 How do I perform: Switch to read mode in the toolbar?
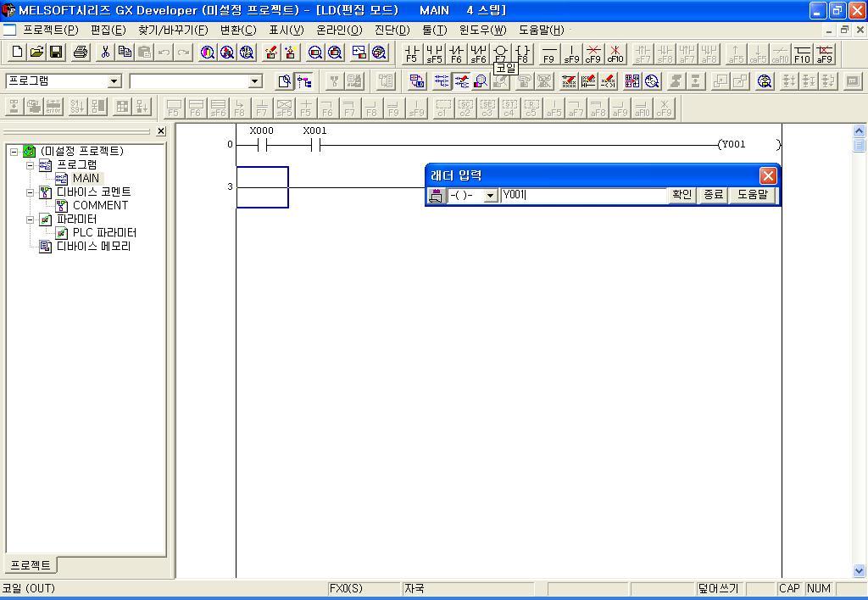[441, 81]
